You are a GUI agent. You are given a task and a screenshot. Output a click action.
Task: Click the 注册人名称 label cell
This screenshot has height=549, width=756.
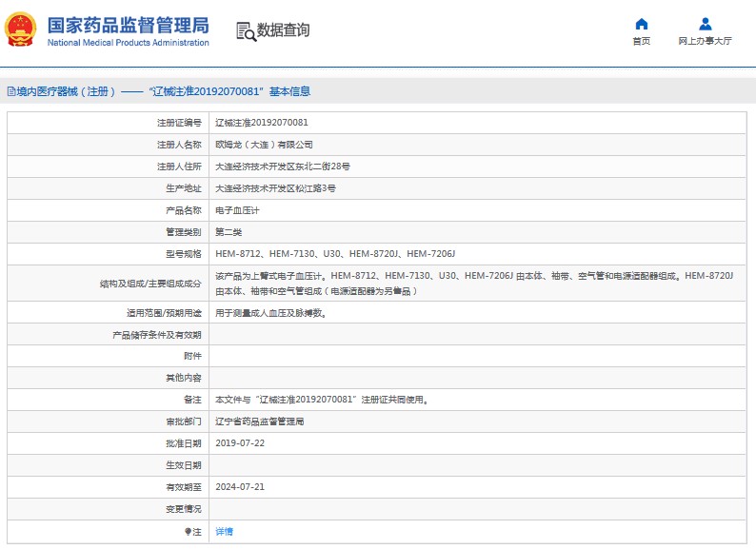108,145
